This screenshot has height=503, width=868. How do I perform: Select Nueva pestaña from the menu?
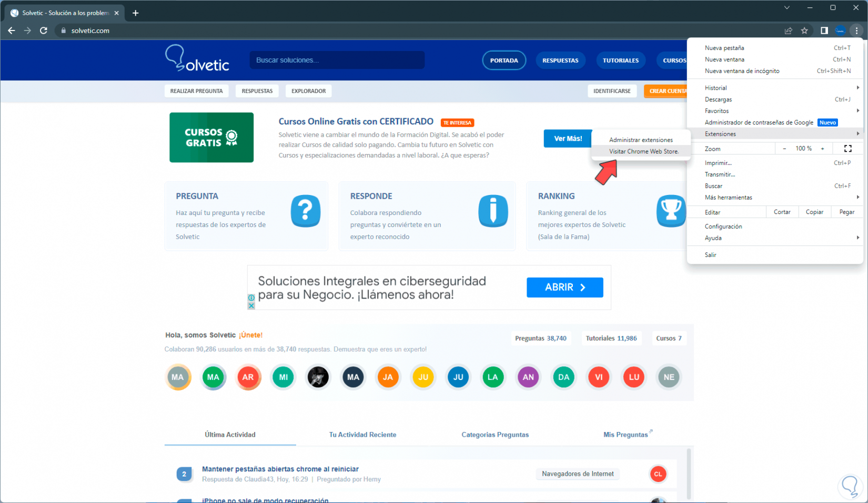click(x=775, y=48)
